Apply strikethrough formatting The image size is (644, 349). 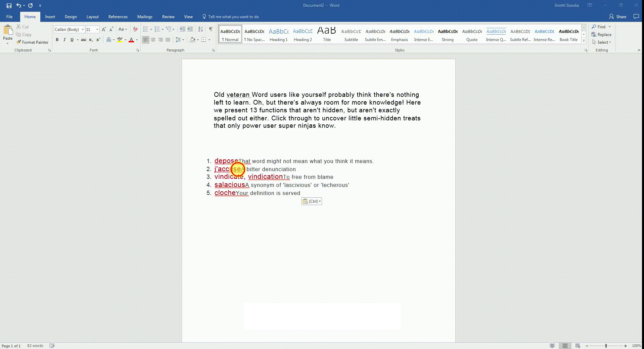point(84,40)
